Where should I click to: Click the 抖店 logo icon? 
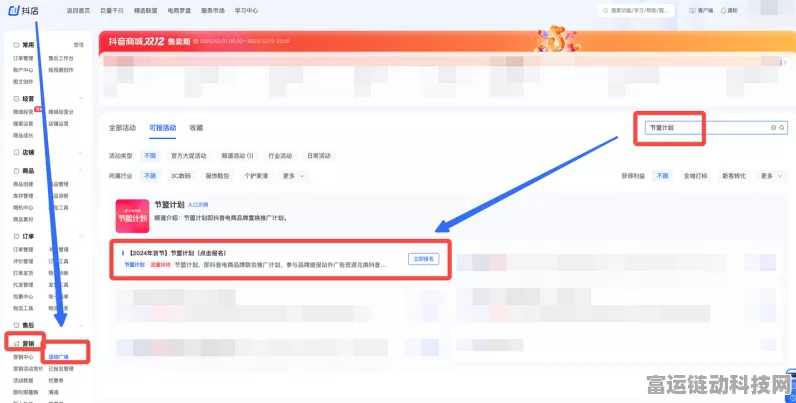pos(14,10)
